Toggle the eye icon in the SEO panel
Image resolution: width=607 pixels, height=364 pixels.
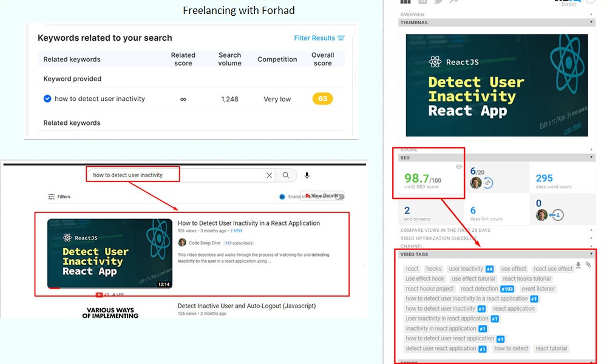click(x=459, y=166)
